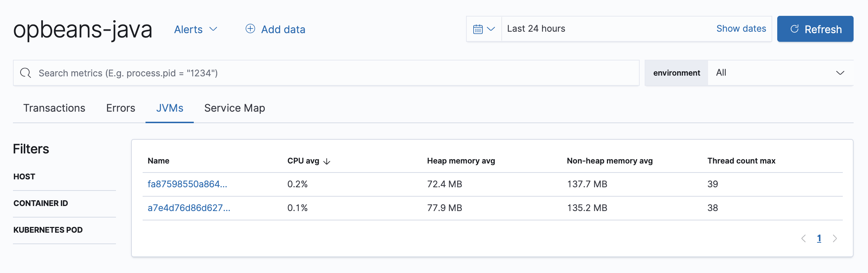Image resolution: width=868 pixels, height=273 pixels.
Task: Open the calendar quick date menu
Action: click(484, 29)
